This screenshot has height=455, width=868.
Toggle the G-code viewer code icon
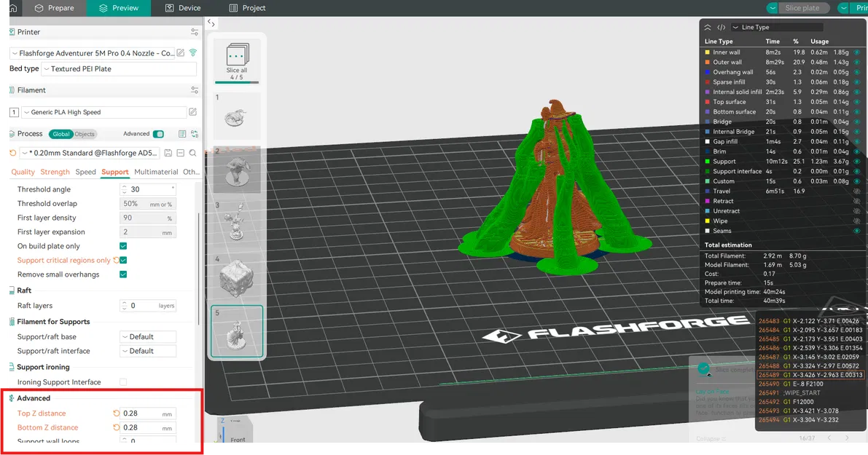(722, 27)
